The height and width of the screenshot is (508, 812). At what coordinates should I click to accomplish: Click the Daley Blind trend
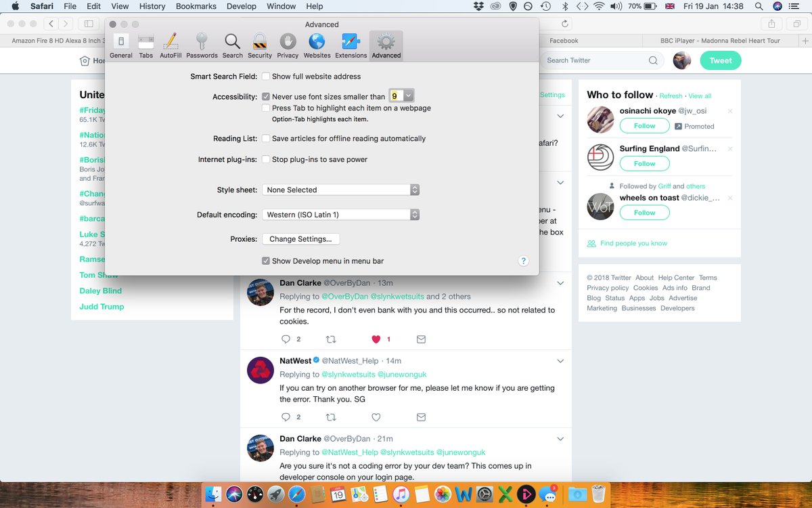click(101, 291)
